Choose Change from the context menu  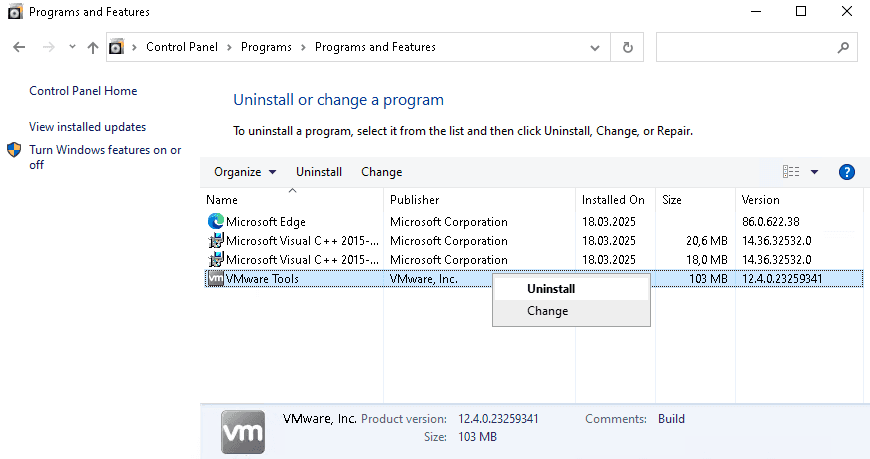pos(571,311)
